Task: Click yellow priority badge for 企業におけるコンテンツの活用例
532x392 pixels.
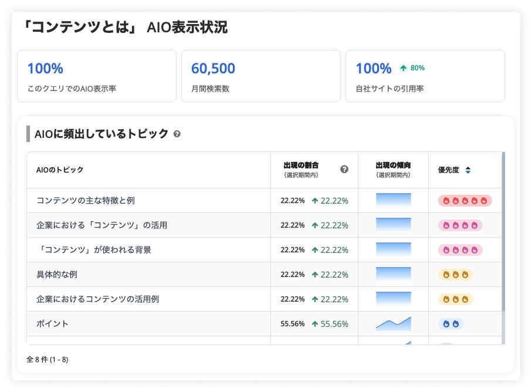Action: tap(455, 299)
